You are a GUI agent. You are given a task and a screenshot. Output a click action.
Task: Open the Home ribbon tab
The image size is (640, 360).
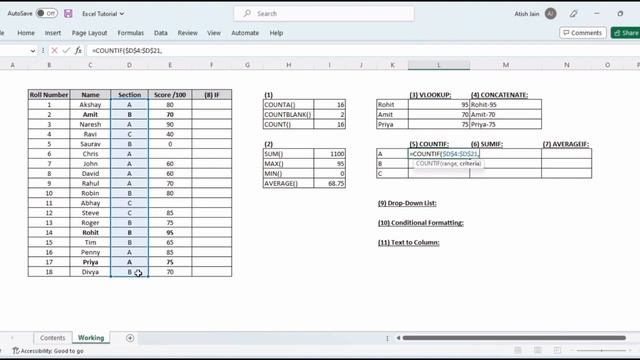[26, 33]
